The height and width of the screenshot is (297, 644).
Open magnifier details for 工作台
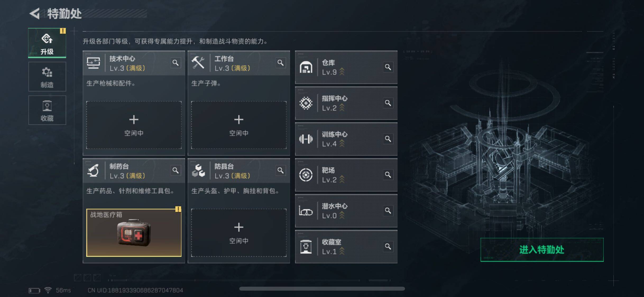coord(280,63)
